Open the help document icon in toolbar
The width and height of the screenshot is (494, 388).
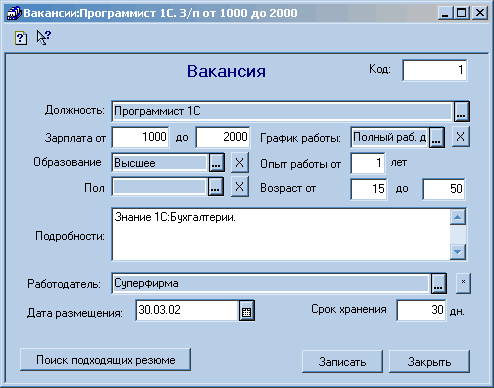21,38
